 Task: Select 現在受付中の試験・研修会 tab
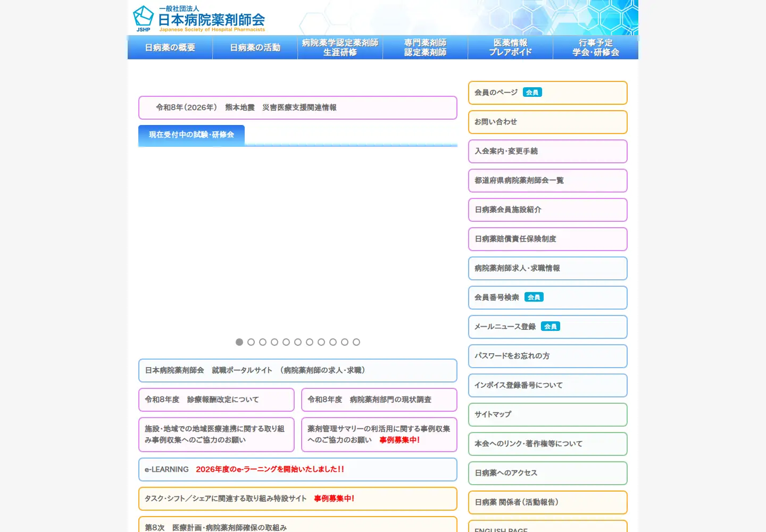(191, 135)
